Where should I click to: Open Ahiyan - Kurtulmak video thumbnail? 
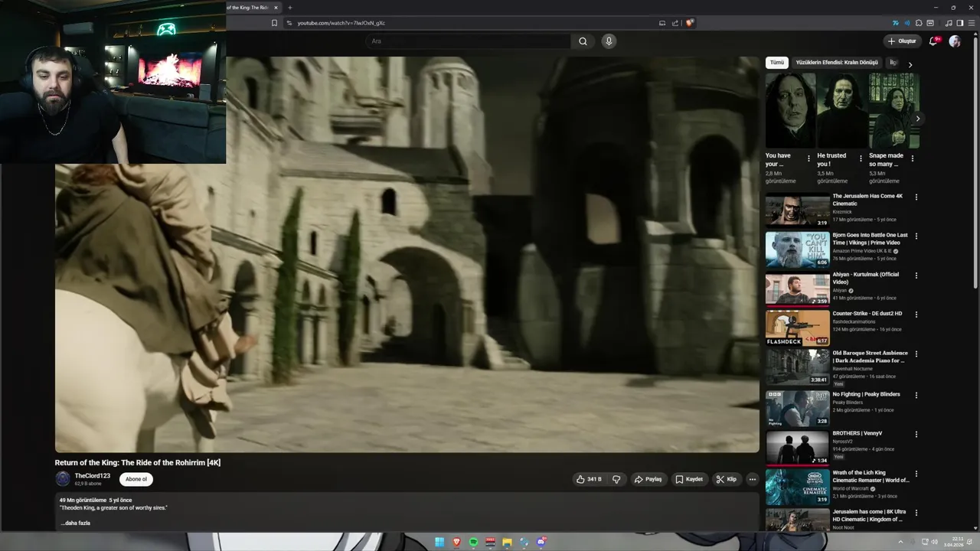pyautogui.click(x=797, y=289)
